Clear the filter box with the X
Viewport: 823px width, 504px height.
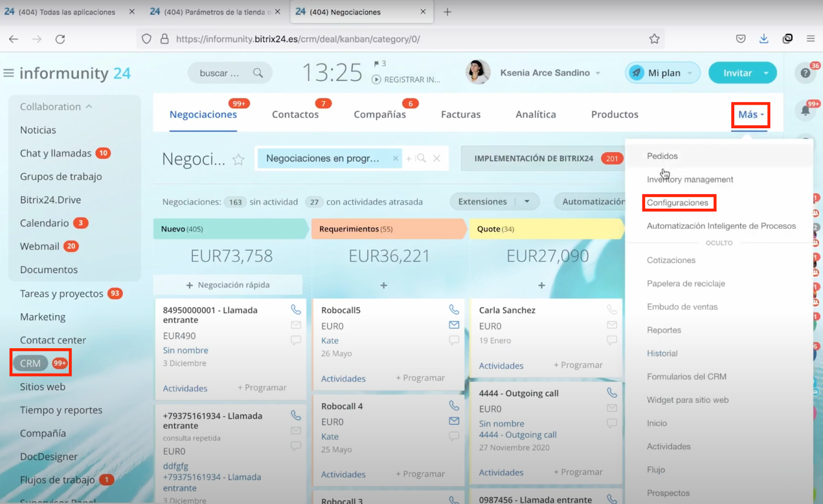[x=437, y=158]
